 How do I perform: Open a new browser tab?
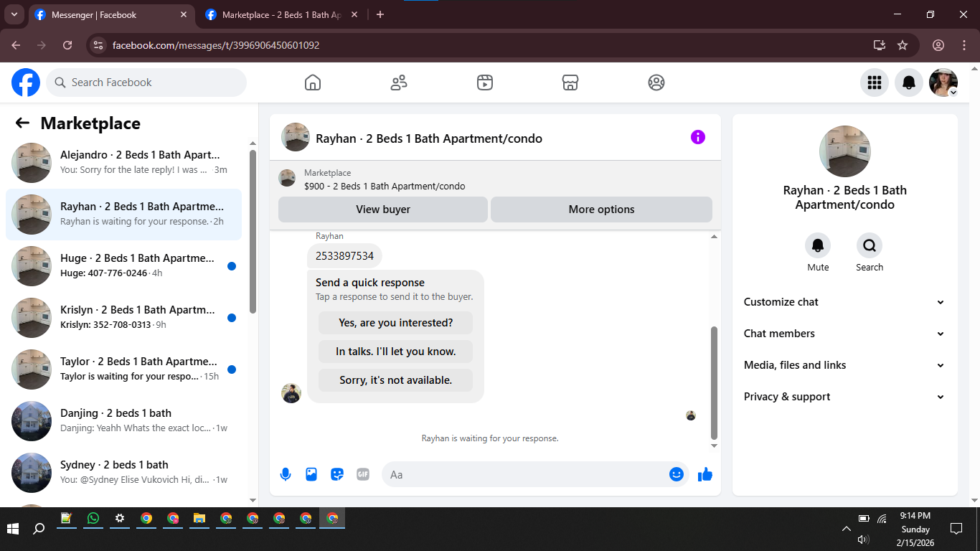[380, 14]
